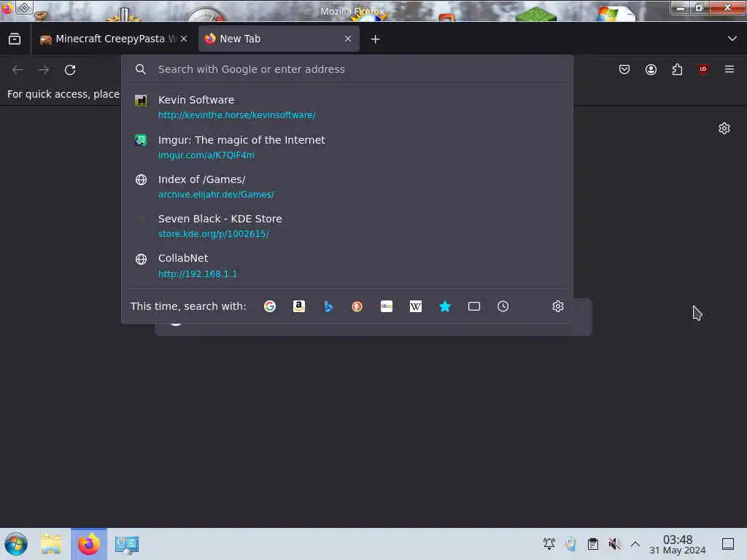This screenshot has width=747, height=560.
Task: Close the Minecraft CreepyPasta tab
Action: tap(184, 39)
